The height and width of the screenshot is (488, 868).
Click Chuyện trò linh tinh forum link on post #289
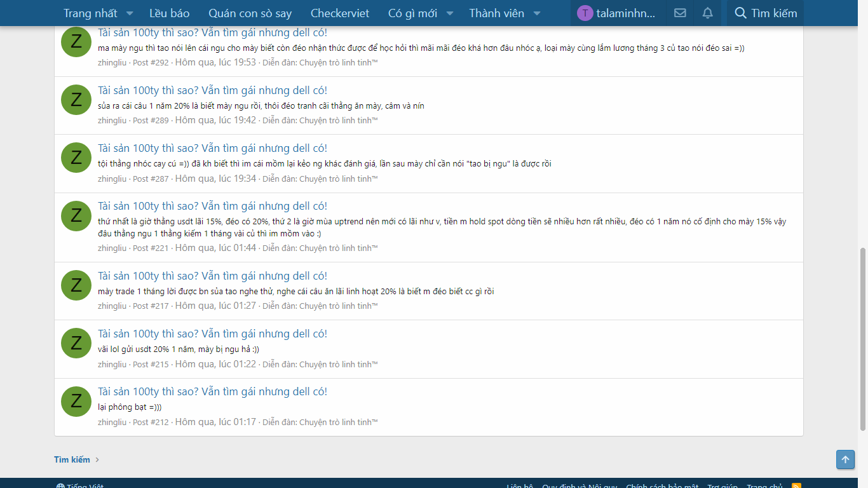338,121
